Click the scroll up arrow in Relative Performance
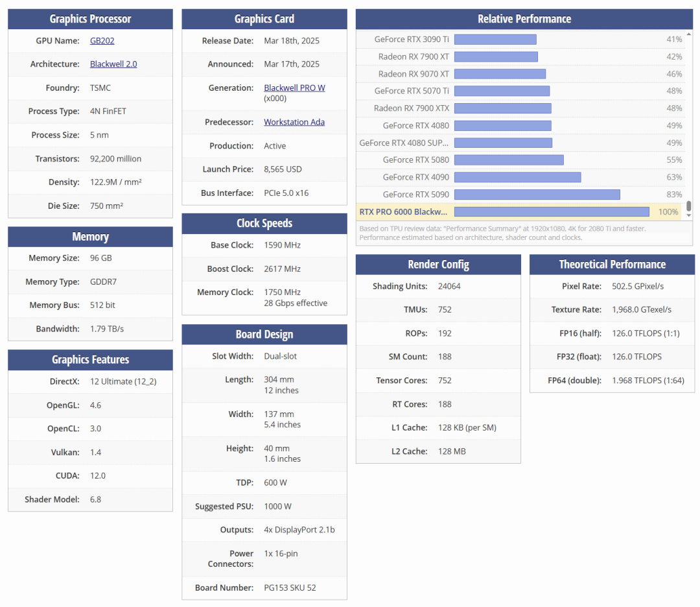The width and height of the screenshot is (700, 607). (689, 34)
